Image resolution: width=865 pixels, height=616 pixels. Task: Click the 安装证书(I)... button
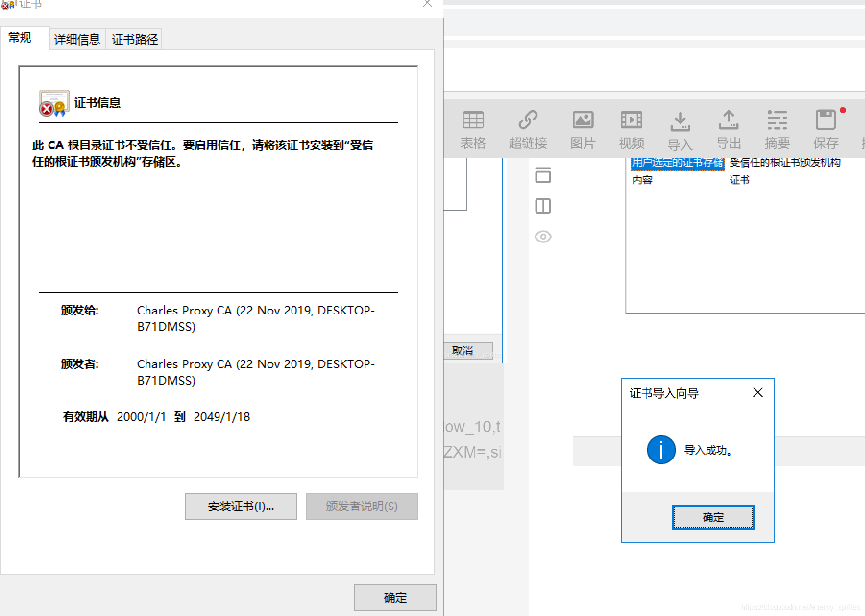tap(241, 506)
